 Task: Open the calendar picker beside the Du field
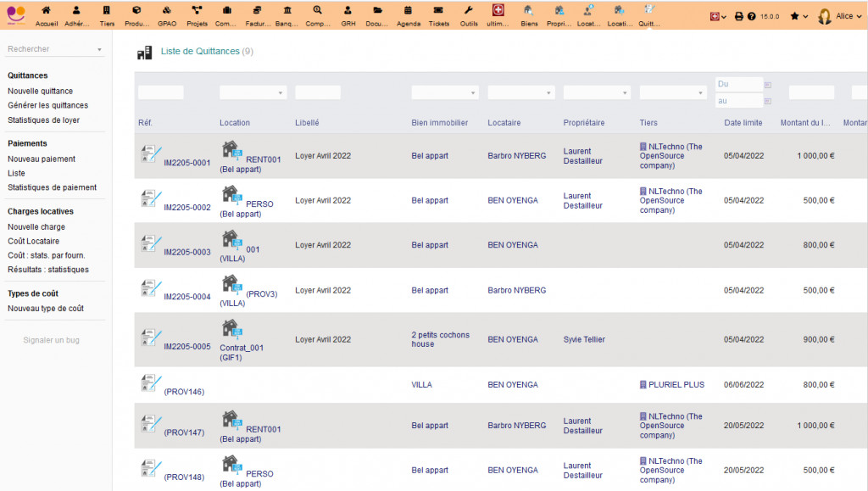click(768, 85)
